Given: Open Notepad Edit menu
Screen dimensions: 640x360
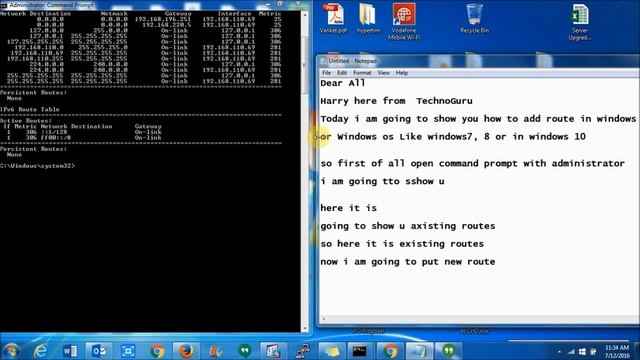Looking at the screenshot, I should pos(342,73).
